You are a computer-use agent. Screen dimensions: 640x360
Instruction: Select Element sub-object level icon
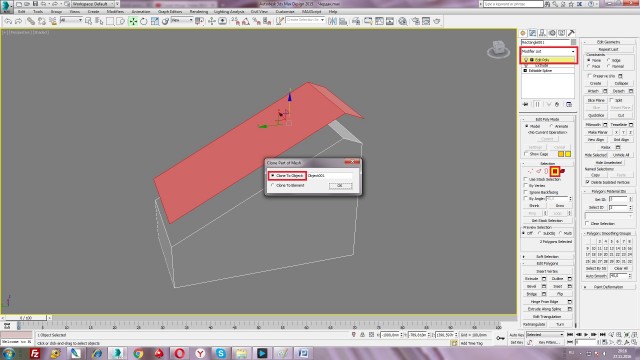[562, 171]
